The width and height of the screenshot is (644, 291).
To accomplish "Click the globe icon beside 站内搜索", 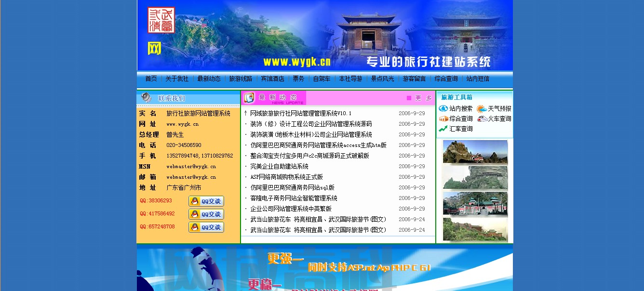I will (443, 109).
